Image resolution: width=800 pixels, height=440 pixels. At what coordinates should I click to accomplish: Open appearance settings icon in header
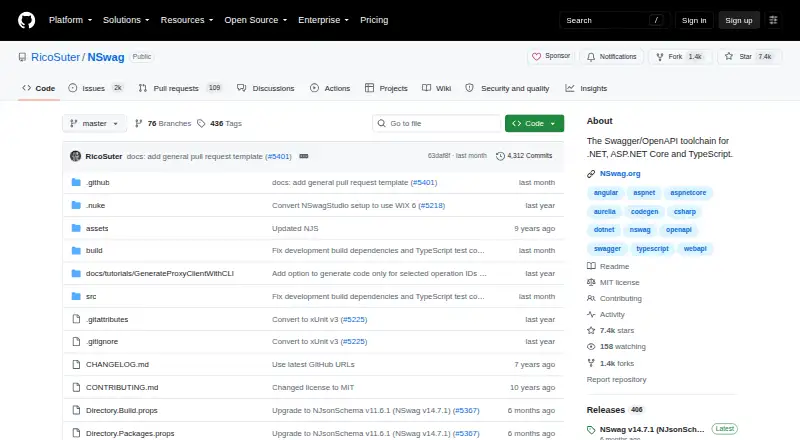coord(773,20)
